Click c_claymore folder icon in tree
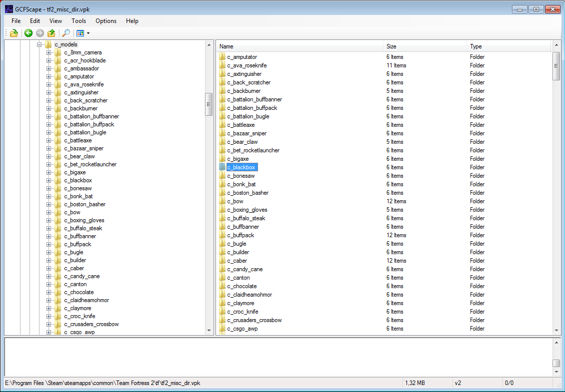The image size is (565, 392). (57, 308)
